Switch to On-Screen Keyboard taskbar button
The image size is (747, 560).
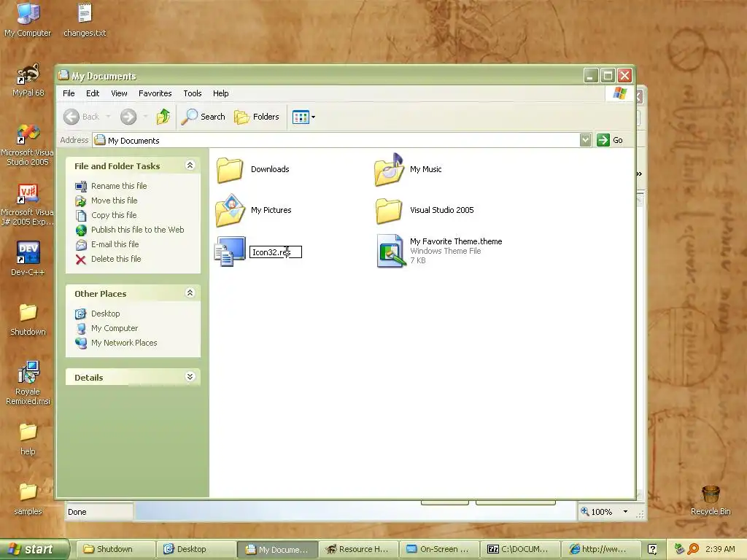pos(439,549)
